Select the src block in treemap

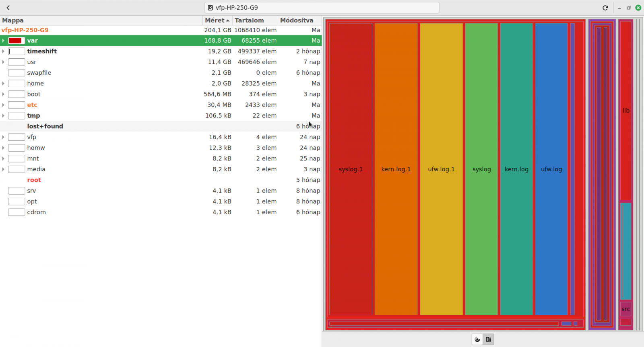click(x=625, y=309)
